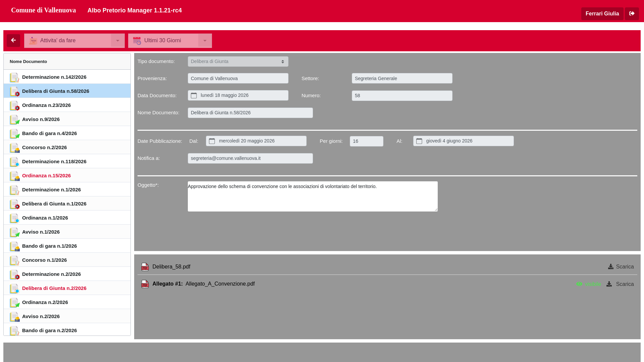The image size is (644, 362).
Task: Open the Dal date calendar icon
Action: click(x=212, y=141)
